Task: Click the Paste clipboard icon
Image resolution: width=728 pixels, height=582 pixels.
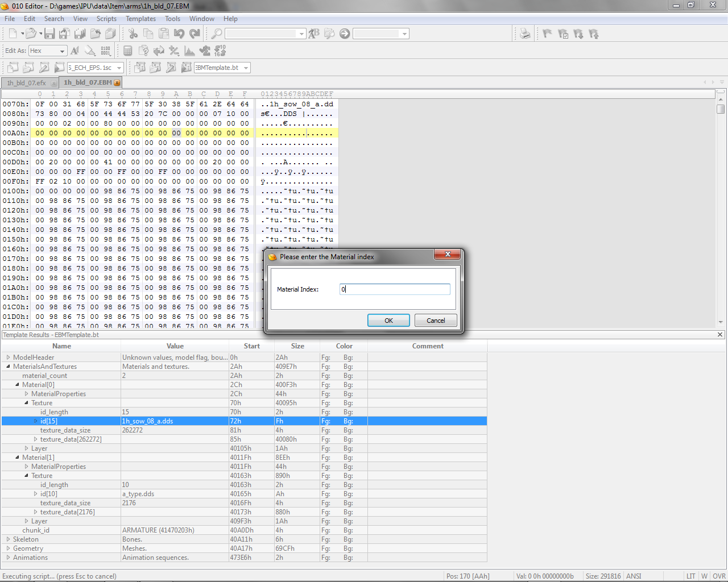Action: click(x=164, y=34)
